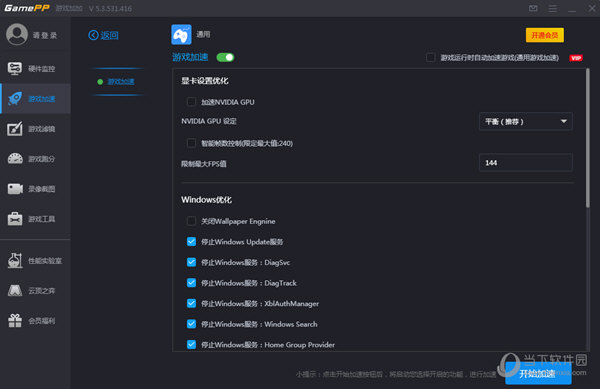The height and width of the screenshot is (389, 600).
Task: Open the game tools toolbox icon
Action: [x=15, y=219]
